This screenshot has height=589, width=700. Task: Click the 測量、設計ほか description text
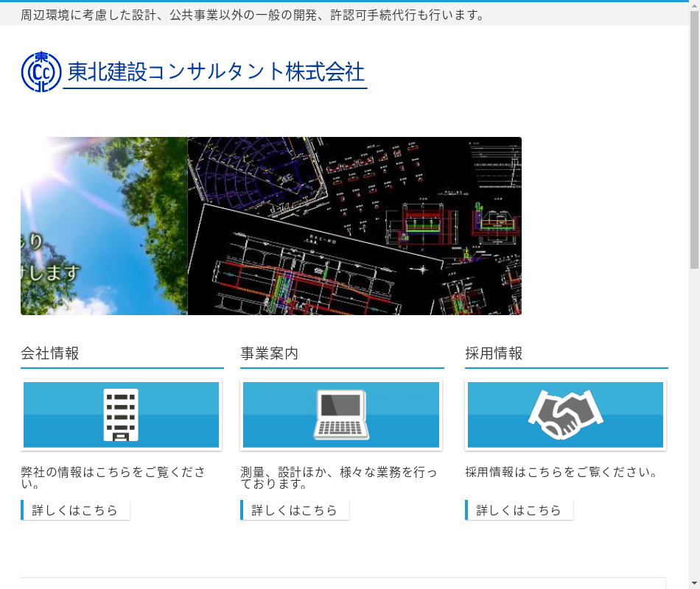pos(338,478)
